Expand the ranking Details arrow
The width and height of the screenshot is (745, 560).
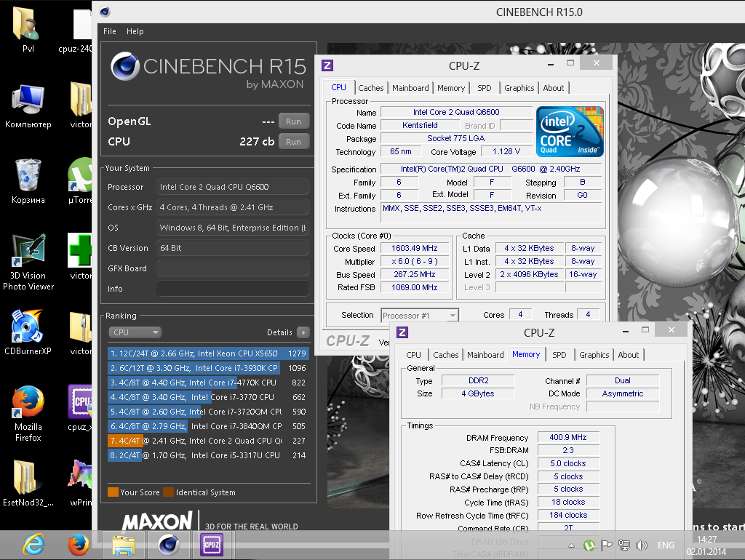coord(303,332)
